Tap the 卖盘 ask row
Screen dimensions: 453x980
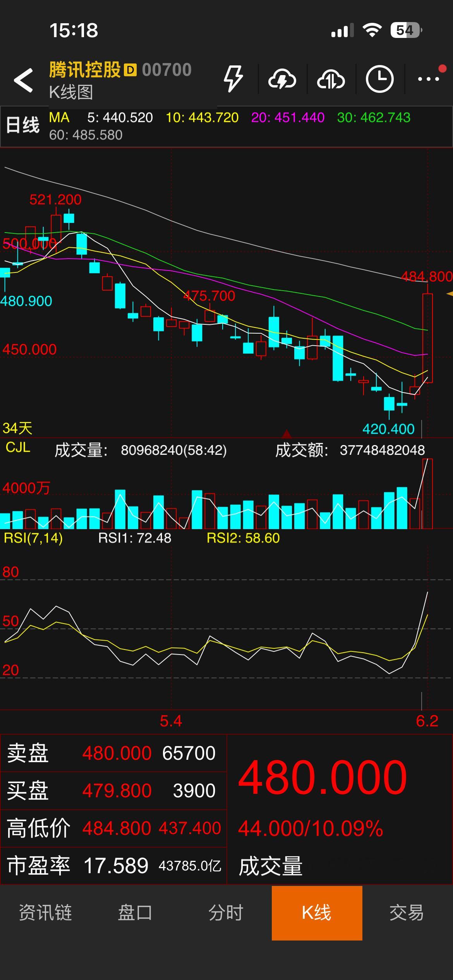tap(113, 753)
